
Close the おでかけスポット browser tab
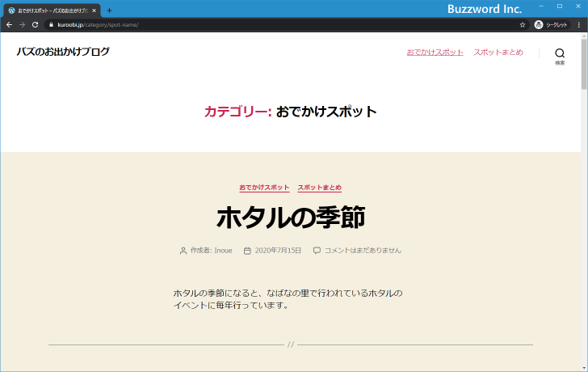click(94, 11)
